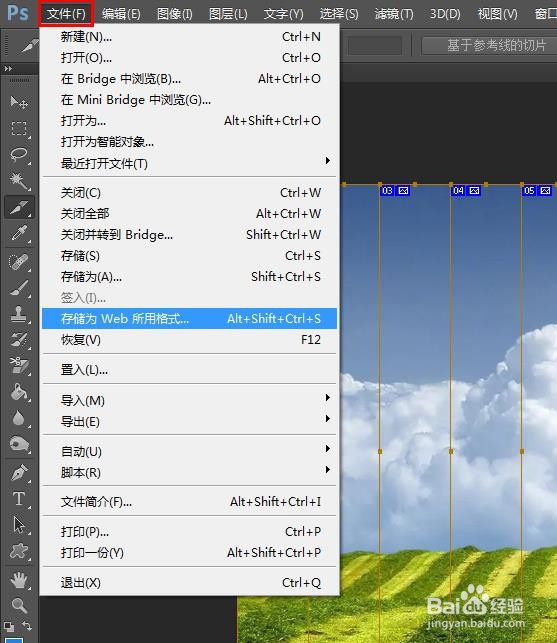Select the History Brush tool
The image size is (557, 643).
pyautogui.click(x=19, y=340)
